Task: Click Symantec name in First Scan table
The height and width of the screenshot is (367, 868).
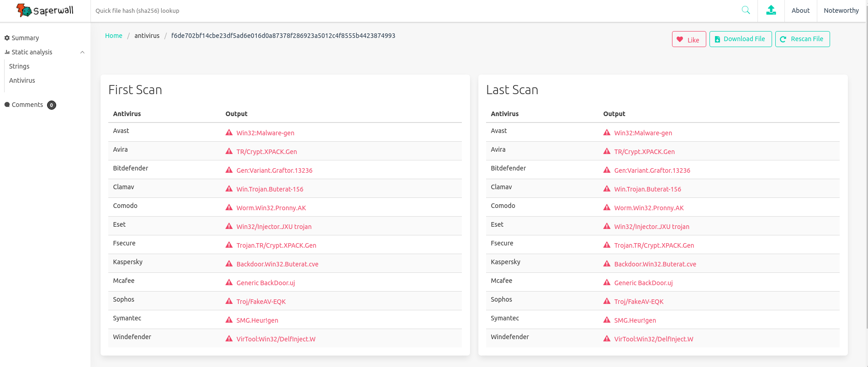Action: click(x=127, y=318)
